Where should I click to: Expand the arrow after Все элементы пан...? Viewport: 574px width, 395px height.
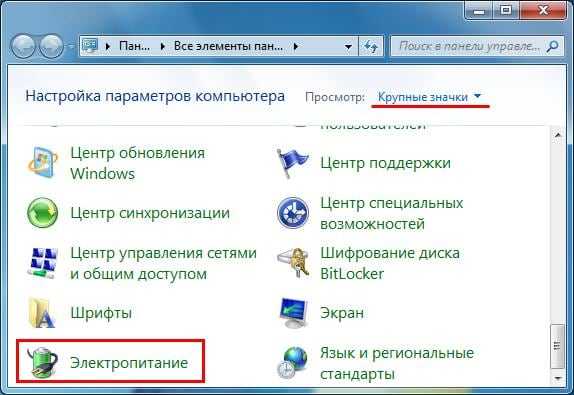click(296, 46)
